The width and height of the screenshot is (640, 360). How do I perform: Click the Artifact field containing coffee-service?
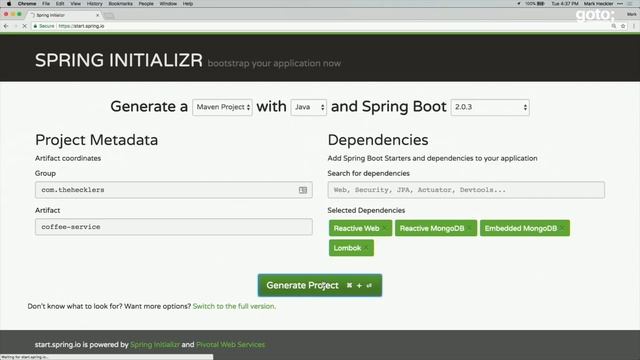(x=173, y=227)
